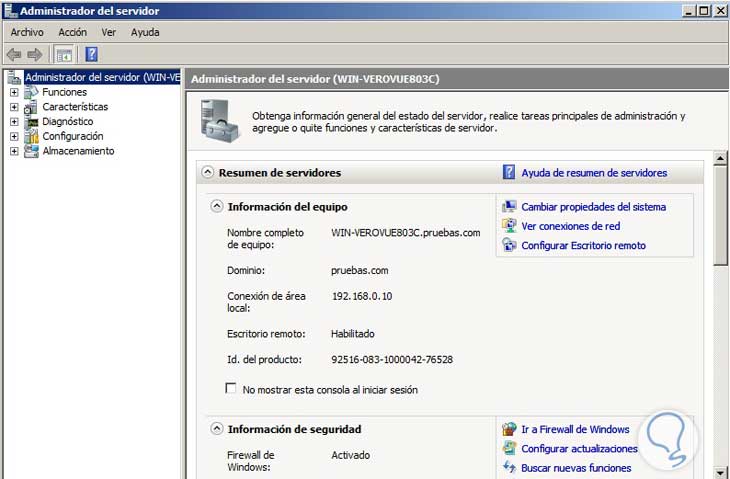
Task: Expand the Configuración tree node
Action: point(14,137)
